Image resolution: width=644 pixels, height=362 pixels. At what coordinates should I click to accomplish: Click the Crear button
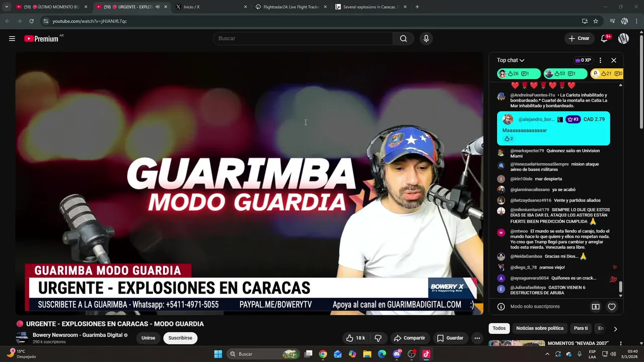[579, 38]
